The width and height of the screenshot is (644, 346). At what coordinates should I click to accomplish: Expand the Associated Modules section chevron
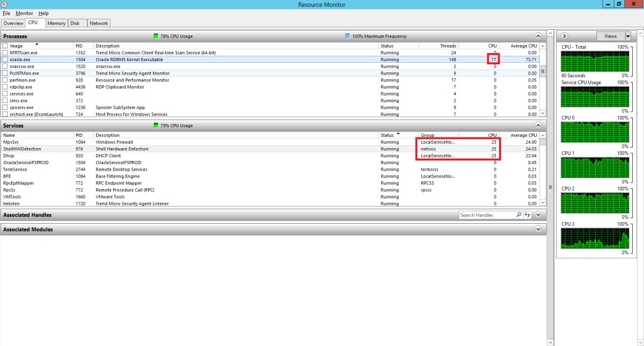pyautogui.click(x=538, y=229)
